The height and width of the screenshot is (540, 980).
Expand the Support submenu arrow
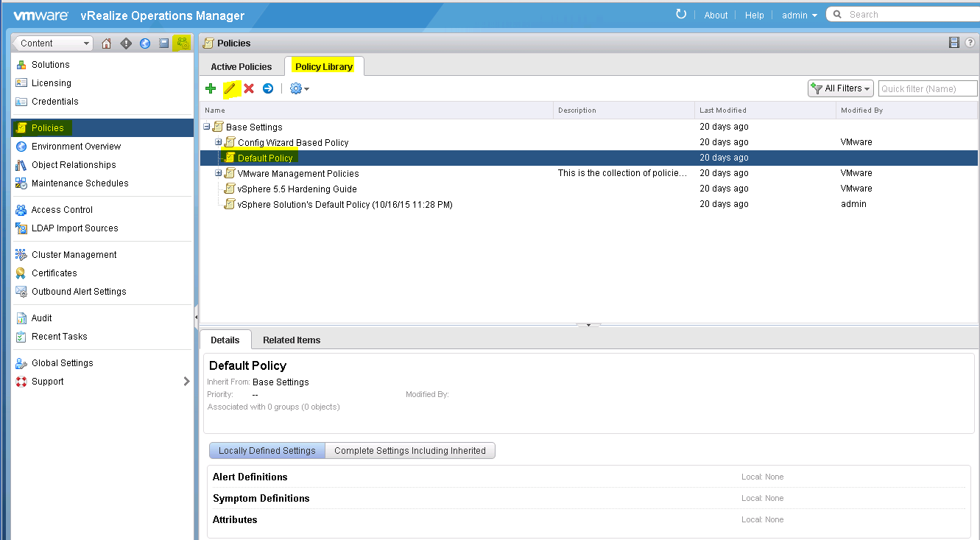(x=186, y=382)
